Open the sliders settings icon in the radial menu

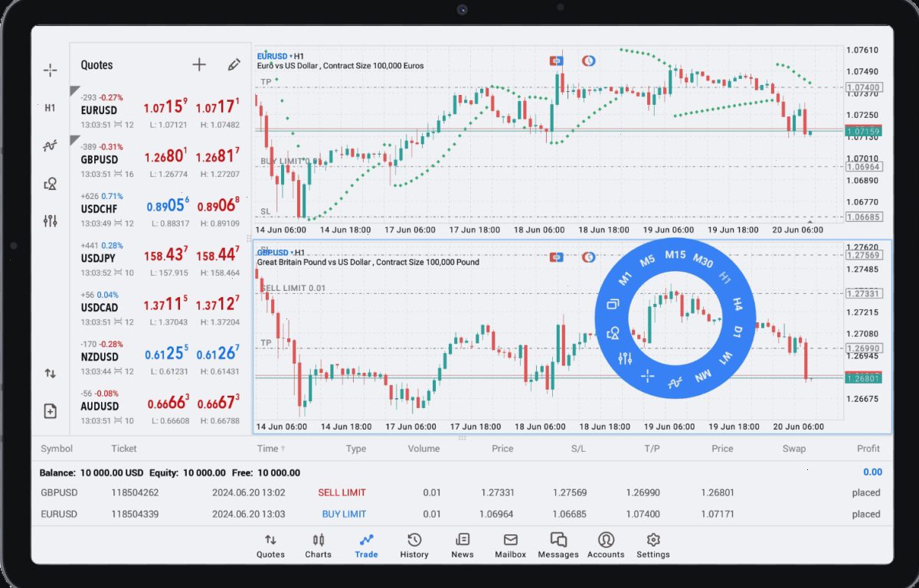click(x=625, y=358)
